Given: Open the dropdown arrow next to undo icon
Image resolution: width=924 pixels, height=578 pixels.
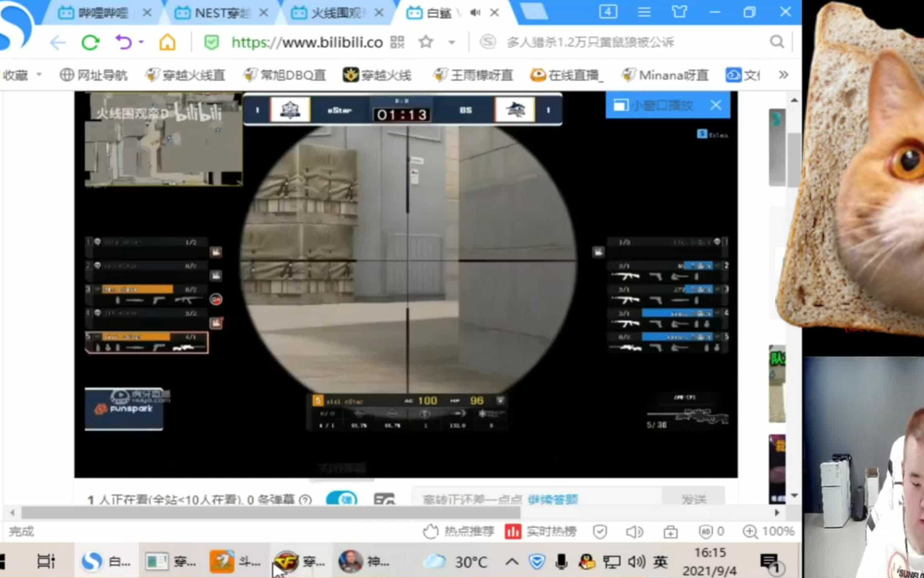Looking at the screenshot, I should [x=141, y=41].
